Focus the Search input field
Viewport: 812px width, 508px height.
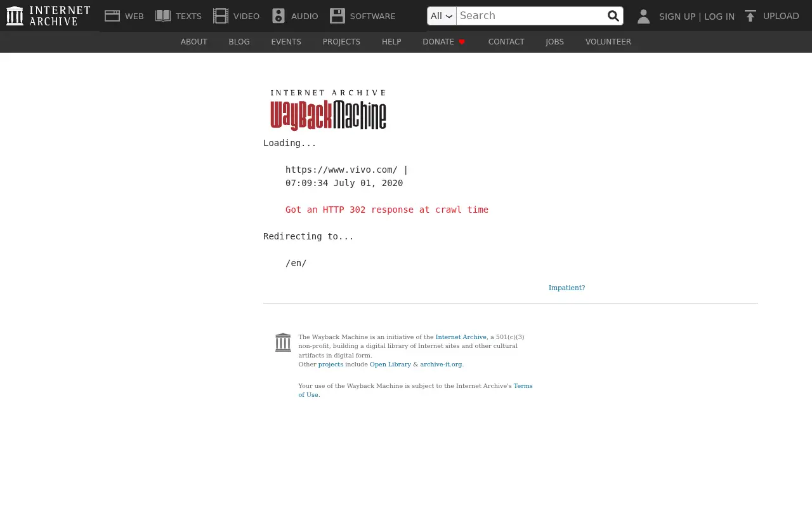click(530, 16)
